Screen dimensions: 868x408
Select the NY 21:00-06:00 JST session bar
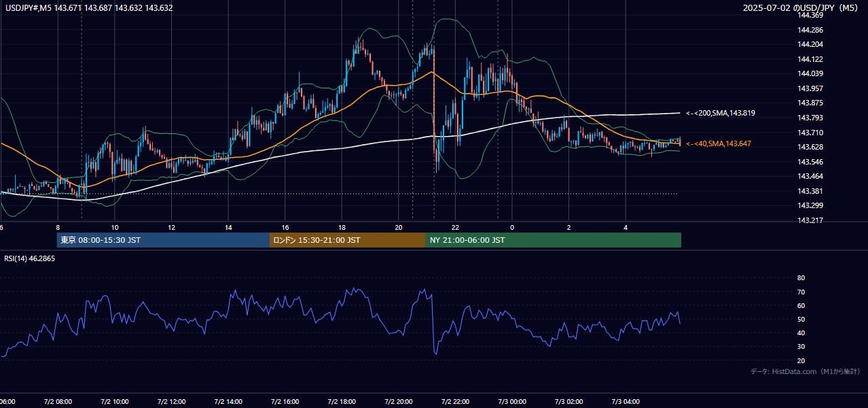tap(554, 240)
